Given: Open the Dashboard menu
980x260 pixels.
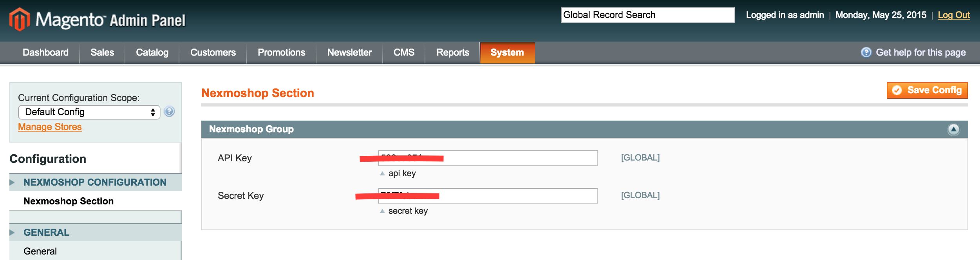Looking at the screenshot, I should coord(45,52).
